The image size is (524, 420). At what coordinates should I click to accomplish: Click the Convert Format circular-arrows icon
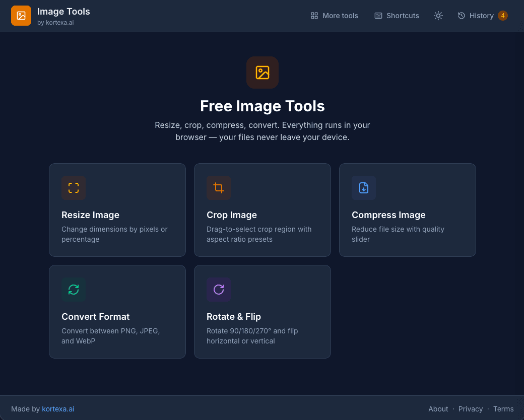click(73, 290)
